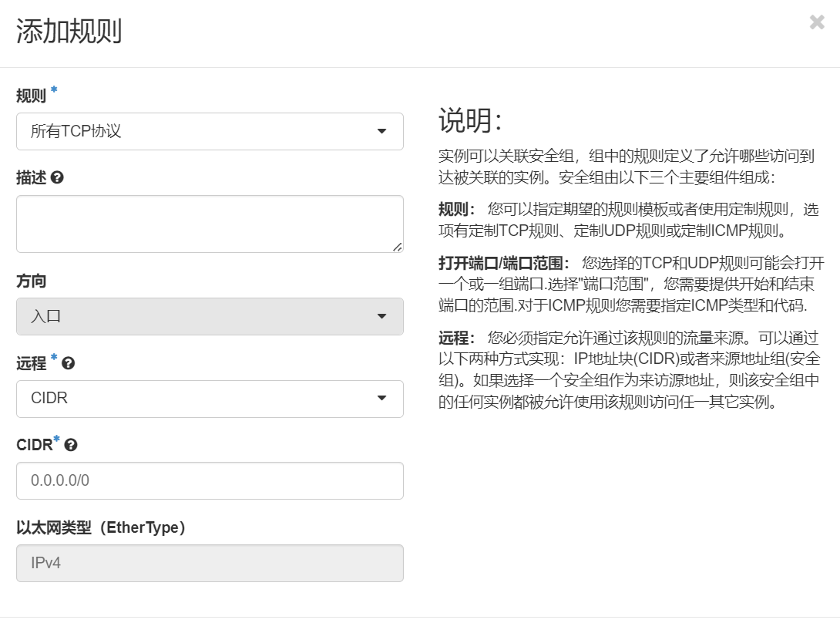This screenshot has width=840, height=623.
Task: Click the help icon beside 远程
Action: pos(68,363)
